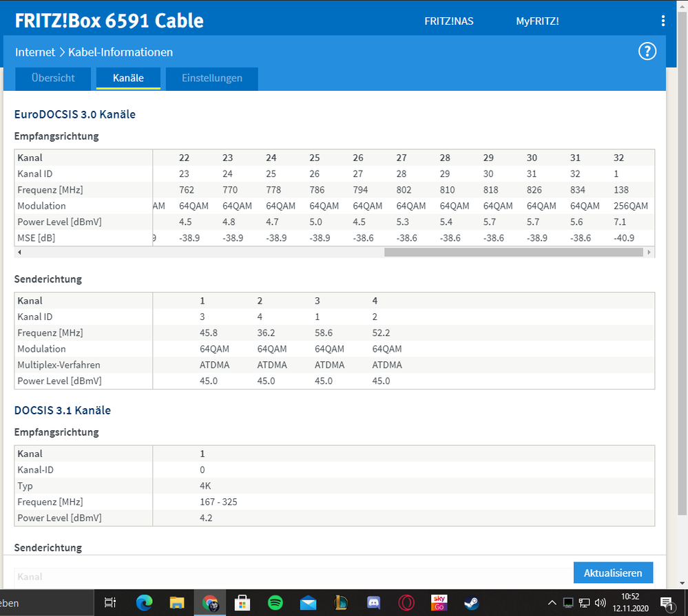
Task: Click the network connection tray icon
Action: (584, 603)
